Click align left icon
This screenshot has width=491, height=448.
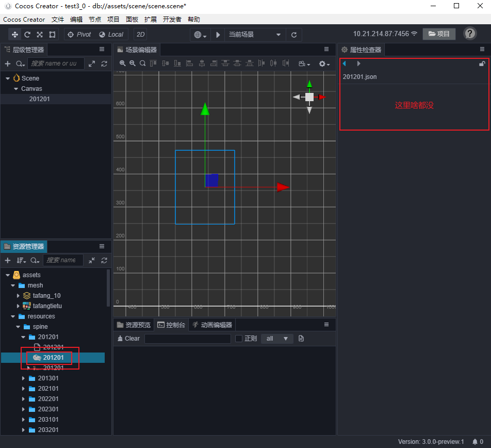[x=189, y=63]
